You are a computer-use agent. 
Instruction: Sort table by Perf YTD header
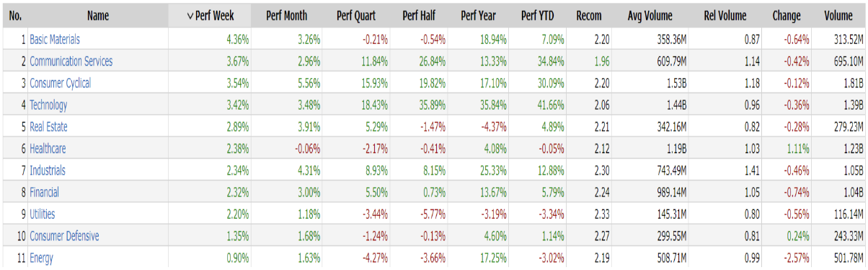540,15
